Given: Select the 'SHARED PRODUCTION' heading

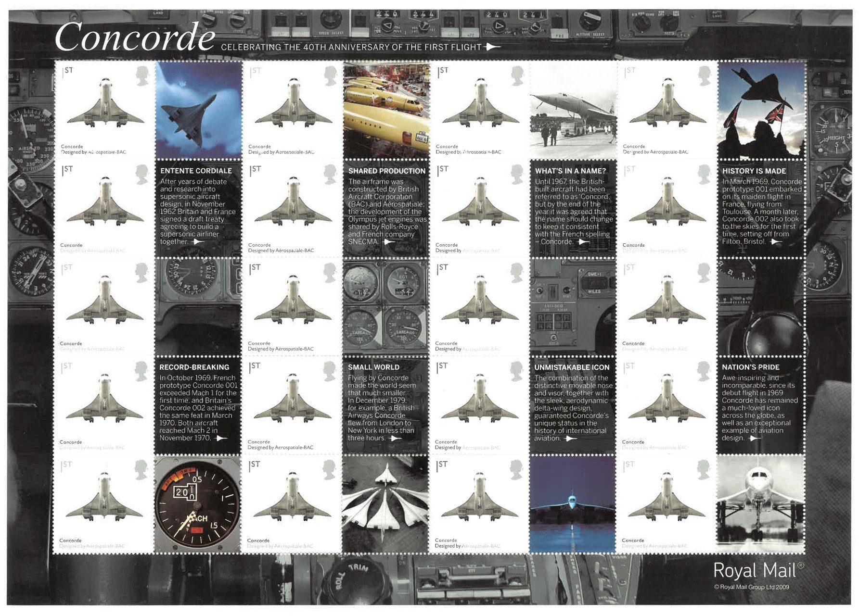Looking at the screenshot, I should 386,171.
